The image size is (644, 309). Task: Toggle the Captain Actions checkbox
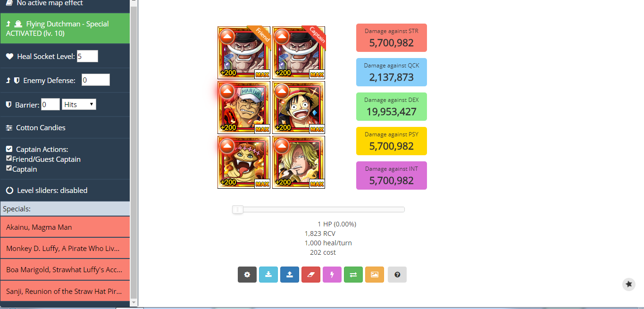coord(9,149)
